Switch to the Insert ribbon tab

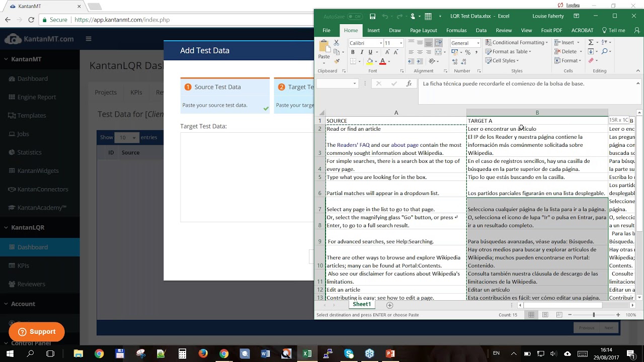click(x=373, y=31)
